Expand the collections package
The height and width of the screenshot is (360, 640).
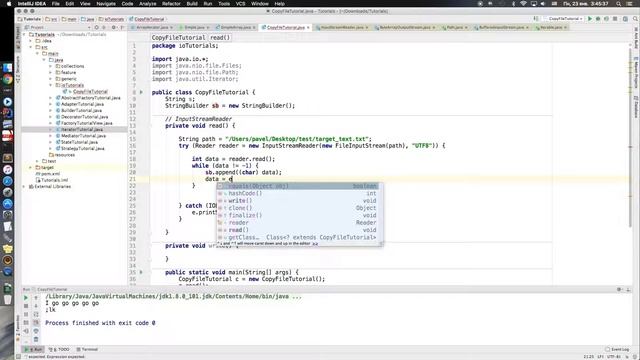[x=51, y=66]
